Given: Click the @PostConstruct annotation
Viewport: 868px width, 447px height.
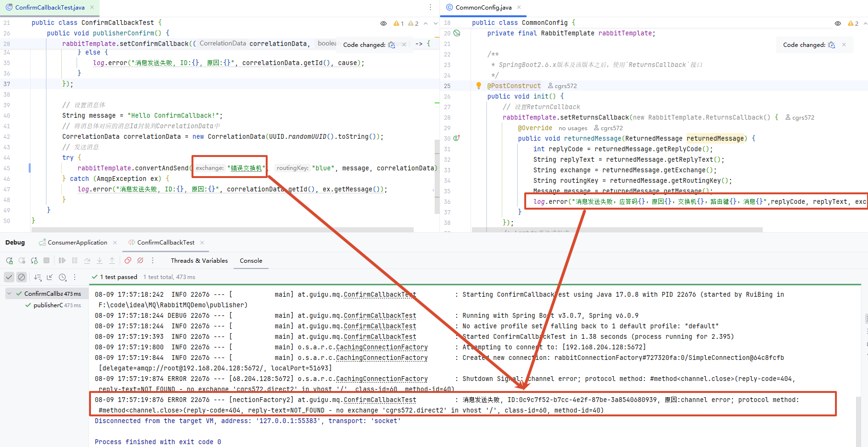Looking at the screenshot, I should (514, 86).
